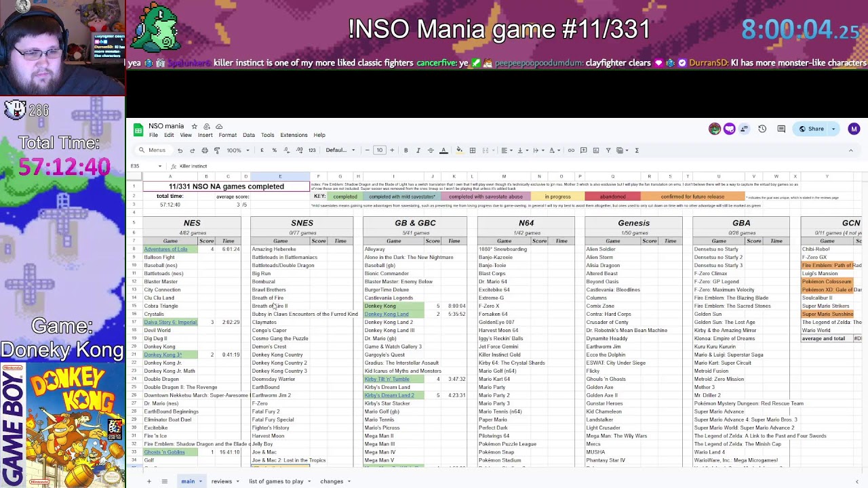Image resolution: width=868 pixels, height=488 pixels.
Task: Show all comments panel
Action: [x=781, y=129]
